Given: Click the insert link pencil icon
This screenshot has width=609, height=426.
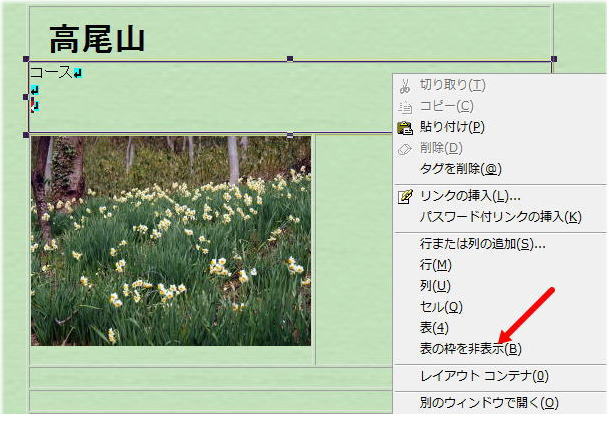Looking at the screenshot, I should tap(405, 196).
